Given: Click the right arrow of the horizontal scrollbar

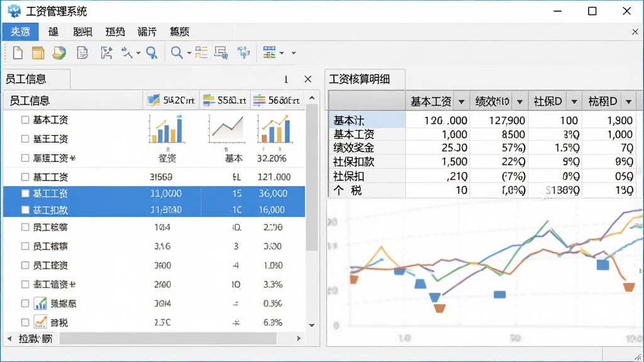Looking at the screenshot, I should [299, 339].
